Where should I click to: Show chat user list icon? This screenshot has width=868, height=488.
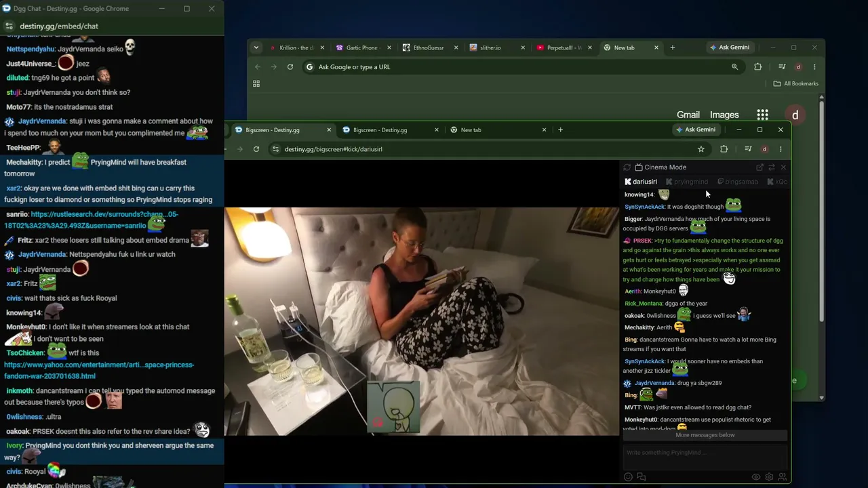coord(782,477)
